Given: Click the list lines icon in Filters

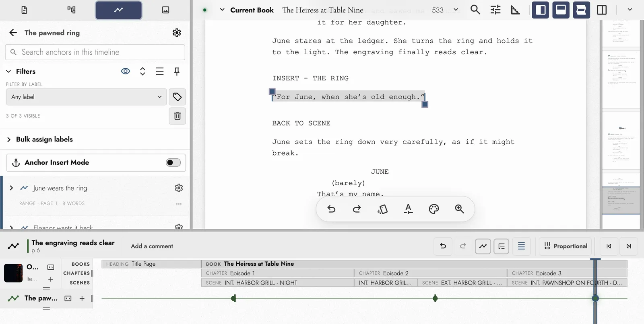Looking at the screenshot, I should coord(160,71).
